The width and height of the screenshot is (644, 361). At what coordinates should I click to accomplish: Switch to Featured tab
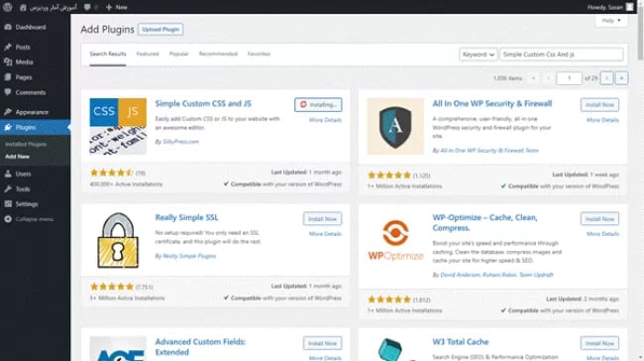pos(148,54)
